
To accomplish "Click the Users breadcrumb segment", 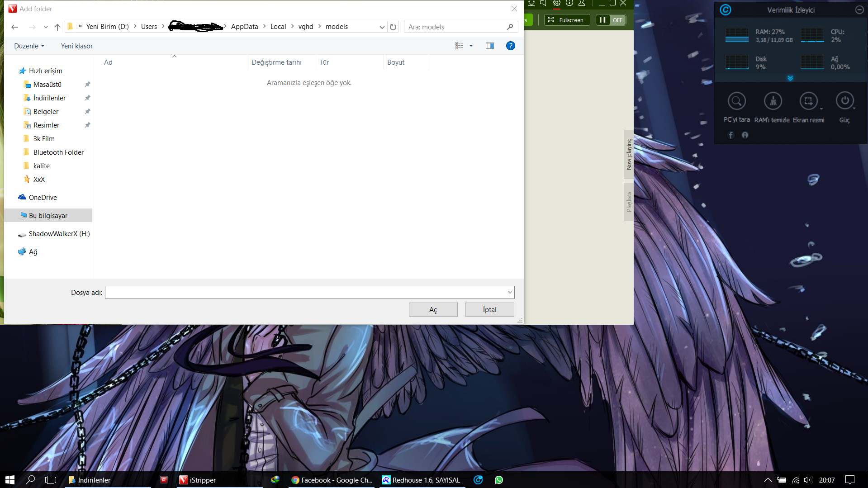I will [149, 27].
